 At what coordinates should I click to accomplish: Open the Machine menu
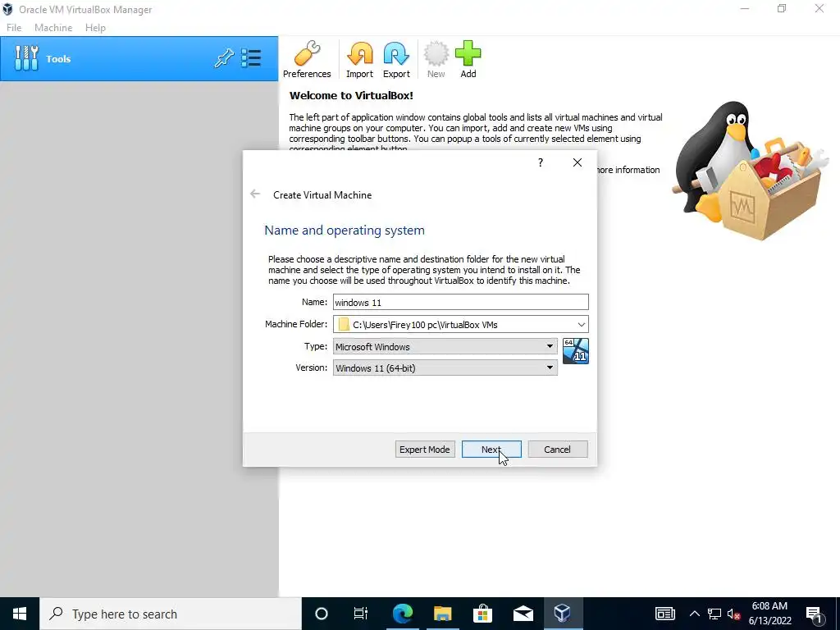tap(53, 28)
